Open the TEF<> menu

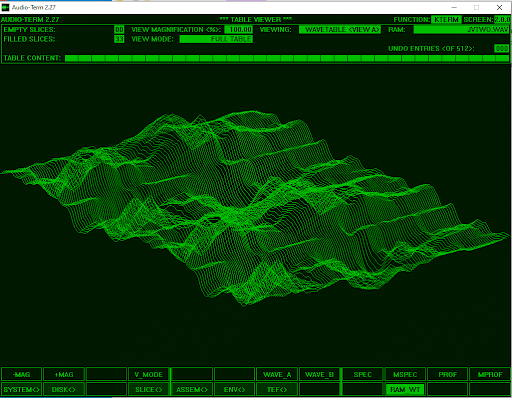click(x=277, y=389)
